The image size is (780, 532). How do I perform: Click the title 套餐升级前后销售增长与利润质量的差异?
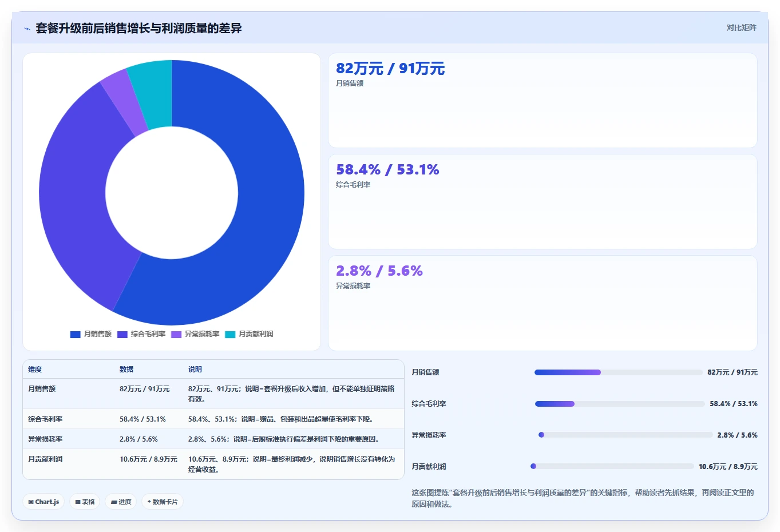[138, 28]
